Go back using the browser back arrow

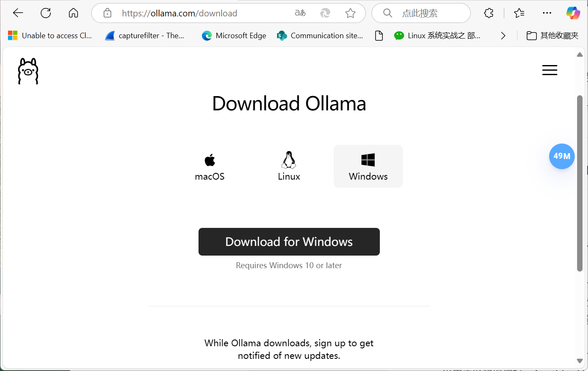18,13
